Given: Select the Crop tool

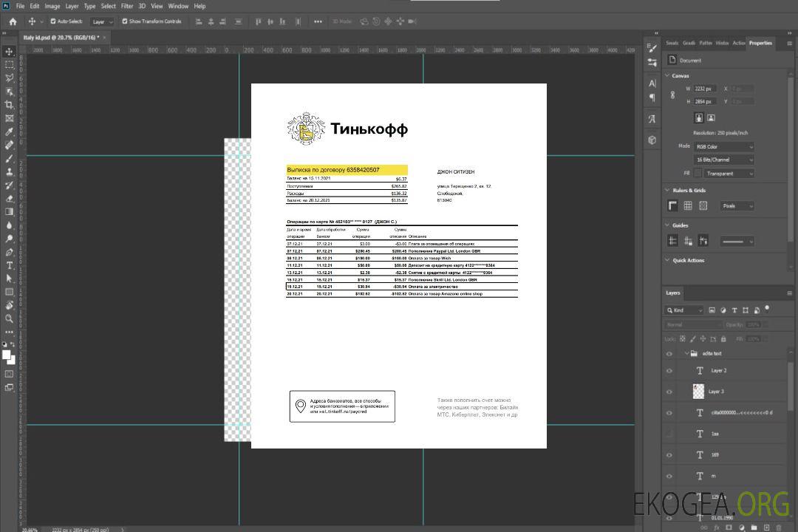Looking at the screenshot, I should point(9,104).
